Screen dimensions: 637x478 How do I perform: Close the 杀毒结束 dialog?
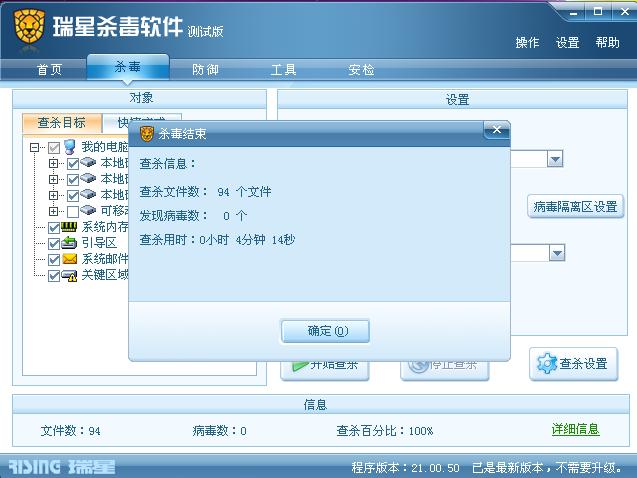pyautogui.click(x=496, y=130)
